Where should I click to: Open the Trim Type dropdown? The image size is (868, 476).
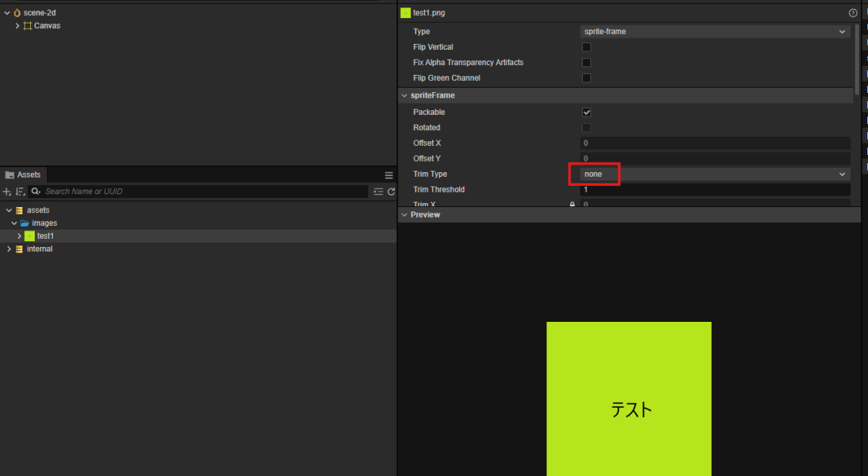715,175
